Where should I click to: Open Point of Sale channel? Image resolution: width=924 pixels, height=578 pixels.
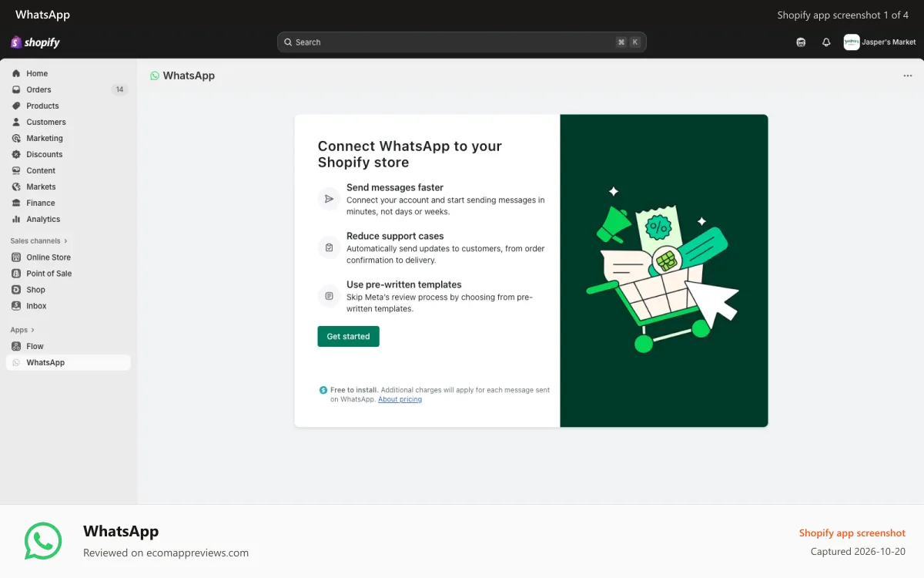pyautogui.click(x=49, y=274)
